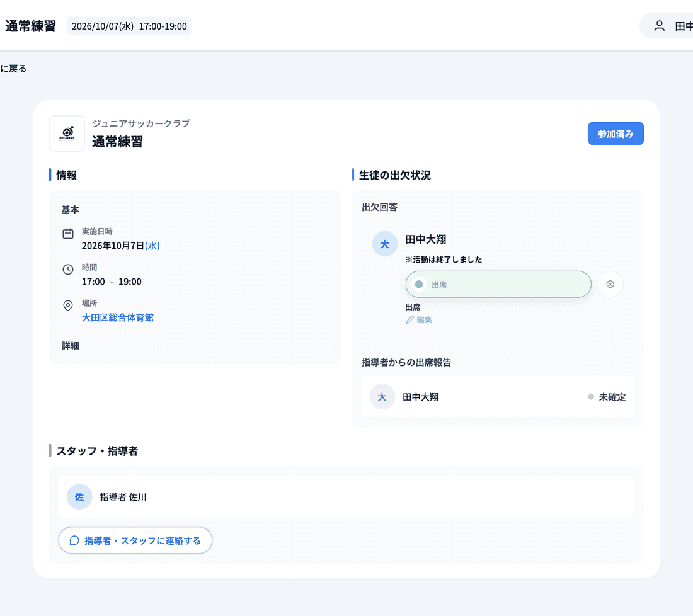693x616 pixels.
Task: Click the 未確定 status indicator
Action: (x=606, y=397)
